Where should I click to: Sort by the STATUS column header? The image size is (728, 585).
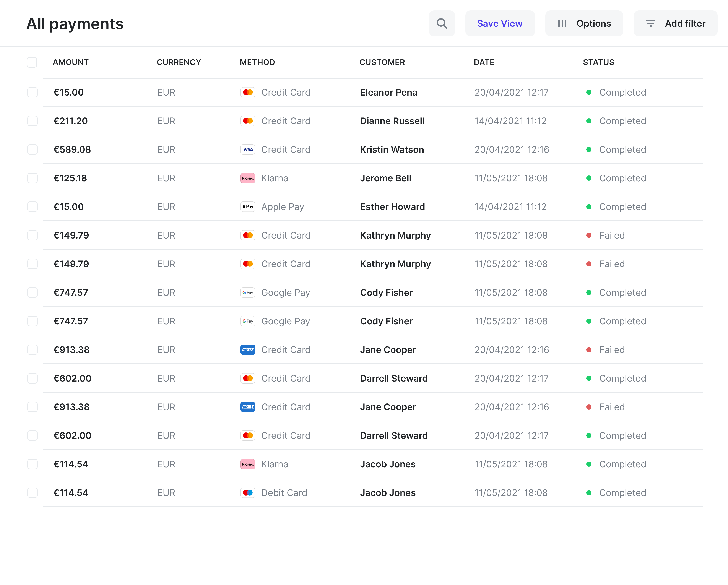(x=598, y=62)
